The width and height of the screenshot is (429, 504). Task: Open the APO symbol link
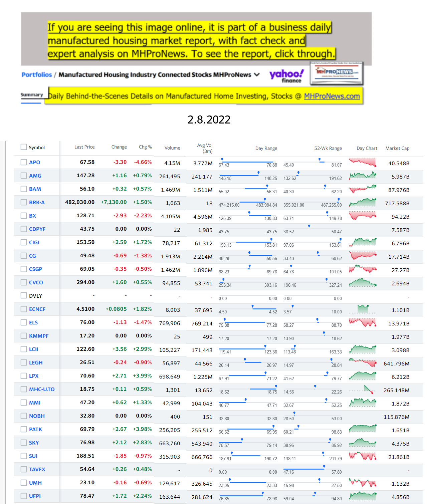coord(34,162)
